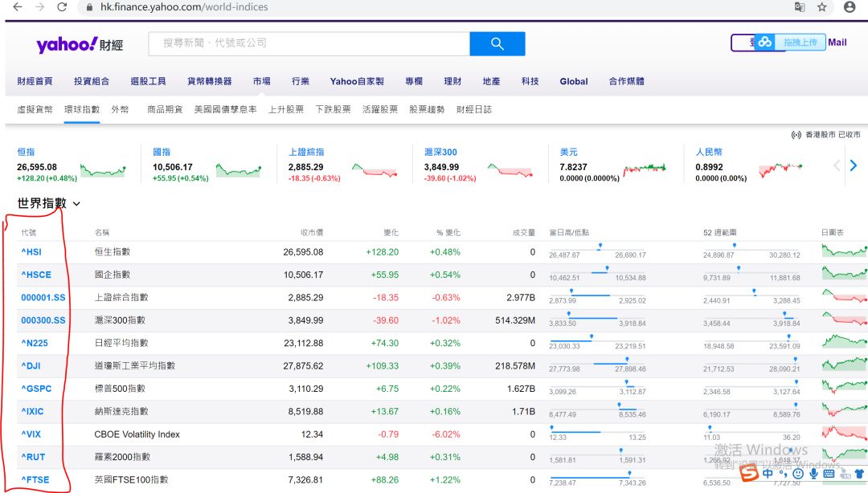Open the ^IXIC symbol link

coord(32,412)
